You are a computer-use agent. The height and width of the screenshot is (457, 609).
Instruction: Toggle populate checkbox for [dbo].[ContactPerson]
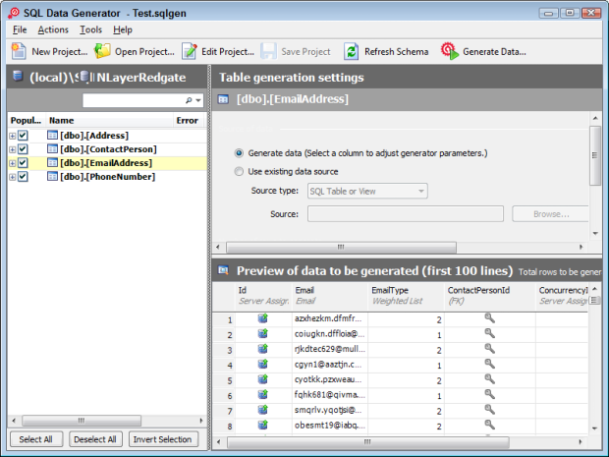click(x=23, y=149)
